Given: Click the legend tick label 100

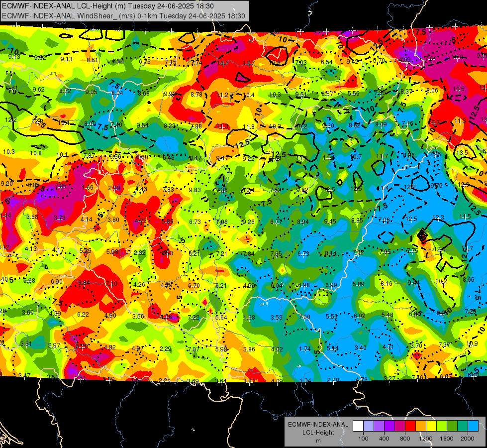Looking at the screenshot, I should tap(363, 439).
